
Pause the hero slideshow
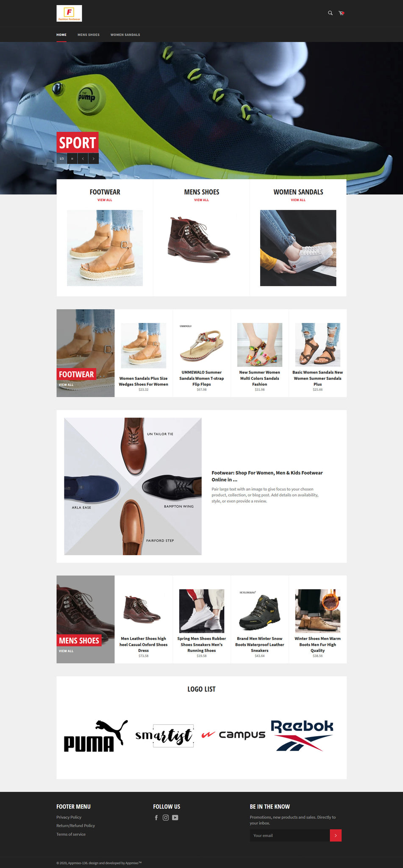click(x=72, y=159)
